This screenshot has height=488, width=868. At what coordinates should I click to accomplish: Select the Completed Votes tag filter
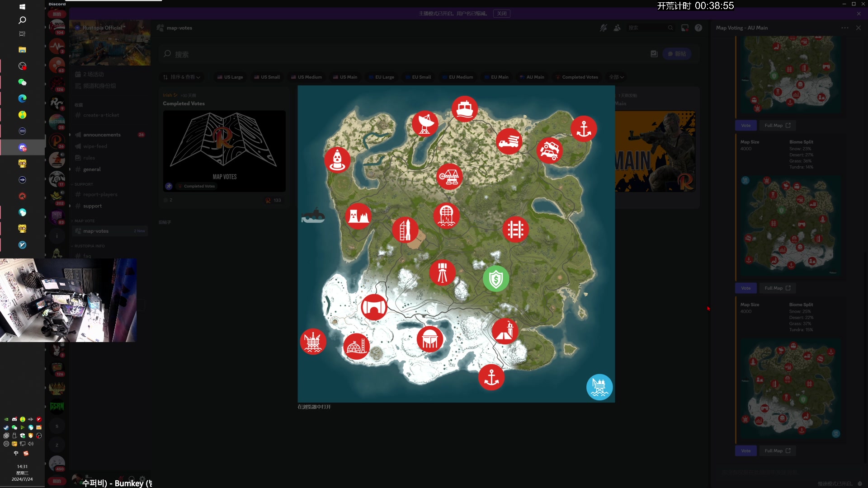[577, 77]
